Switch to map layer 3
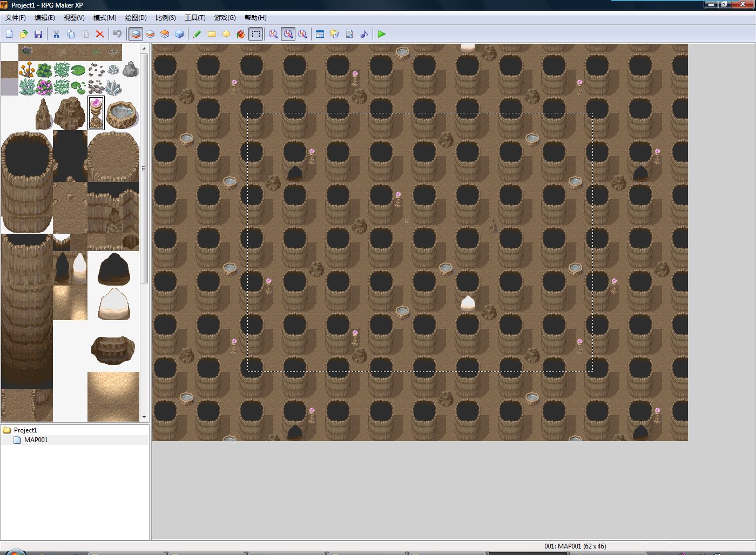The image size is (756, 555). coord(165,34)
